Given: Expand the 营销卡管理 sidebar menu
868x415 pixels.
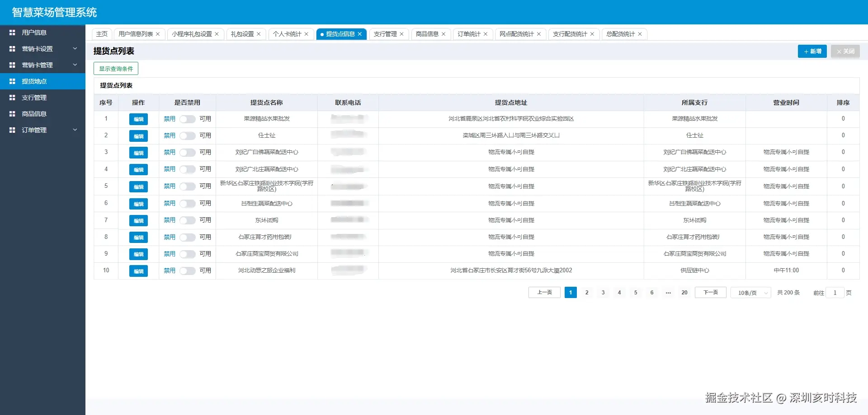Looking at the screenshot, I should [x=75, y=65].
